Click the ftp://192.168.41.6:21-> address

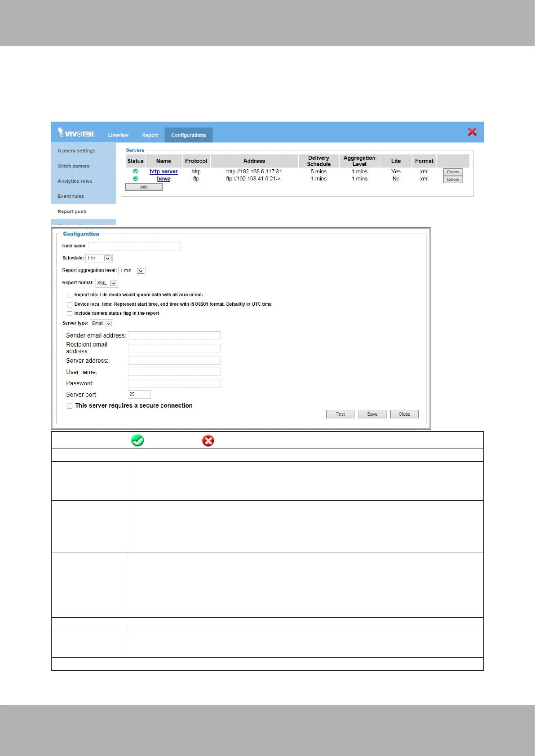pos(253,179)
